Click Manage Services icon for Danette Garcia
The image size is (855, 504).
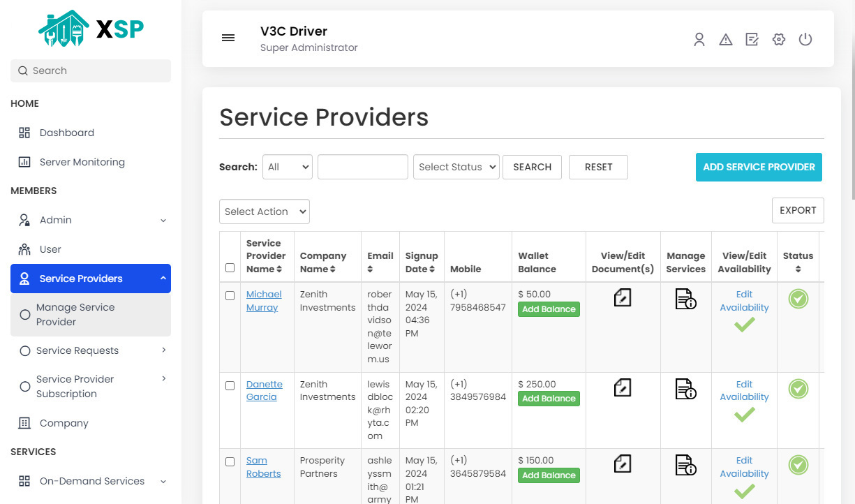pos(685,388)
